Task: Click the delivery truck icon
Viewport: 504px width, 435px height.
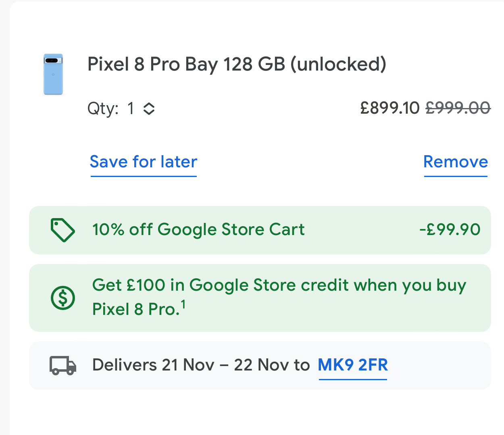Action: (63, 366)
